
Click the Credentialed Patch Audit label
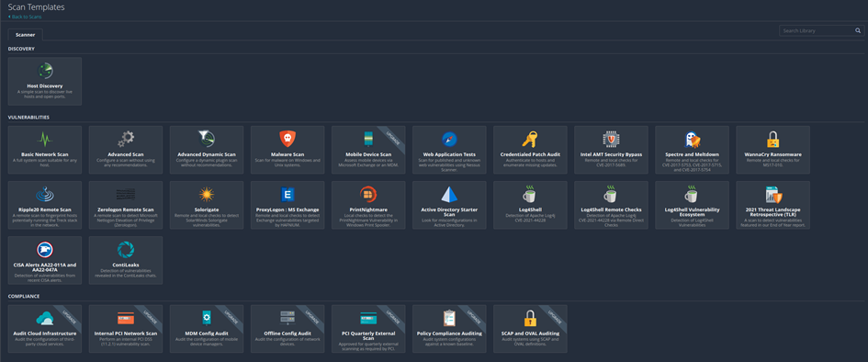pyautogui.click(x=530, y=154)
